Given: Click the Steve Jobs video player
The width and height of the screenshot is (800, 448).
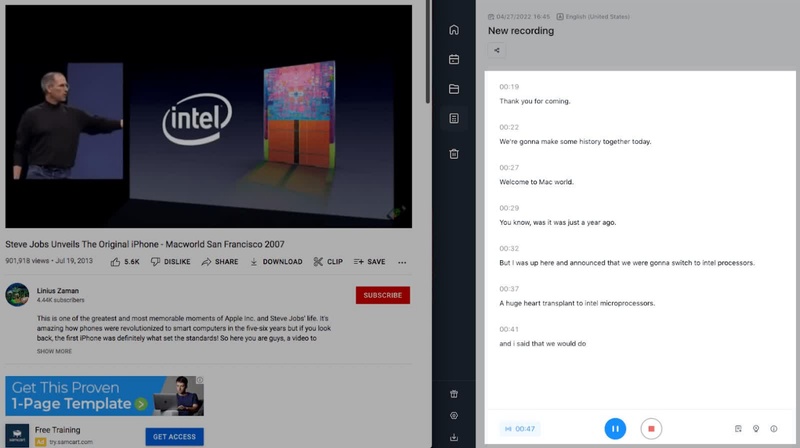Looking at the screenshot, I should [x=208, y=116].
